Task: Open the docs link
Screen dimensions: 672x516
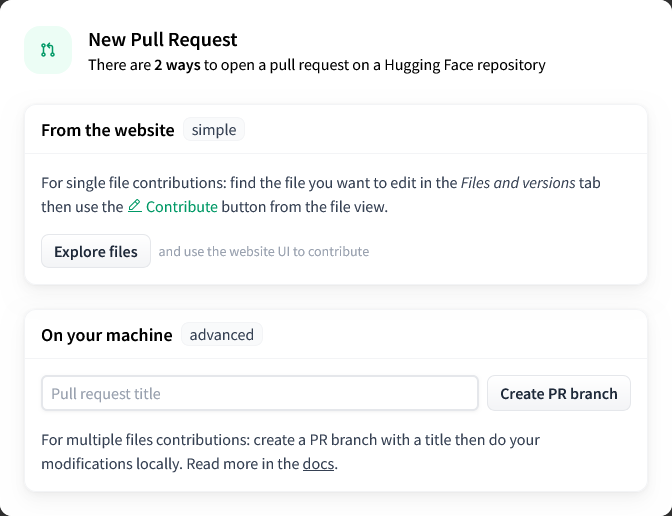Action: 318,464
